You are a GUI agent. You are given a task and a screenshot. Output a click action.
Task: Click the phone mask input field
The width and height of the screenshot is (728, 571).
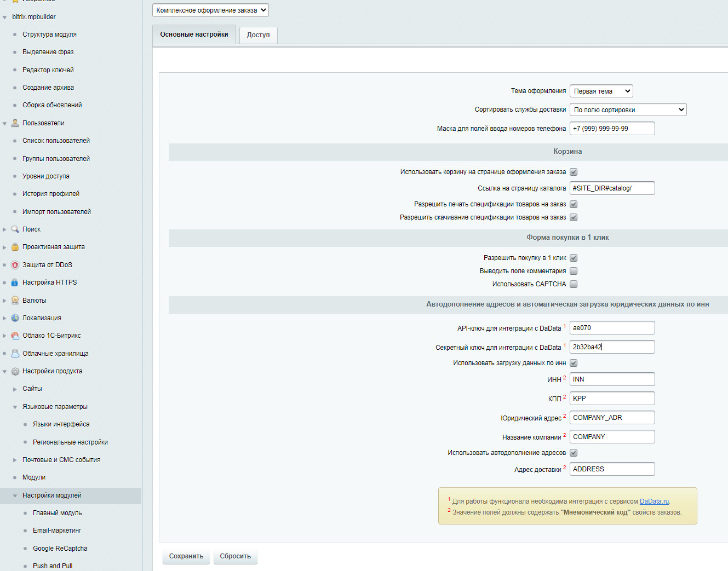pos(612,129)
